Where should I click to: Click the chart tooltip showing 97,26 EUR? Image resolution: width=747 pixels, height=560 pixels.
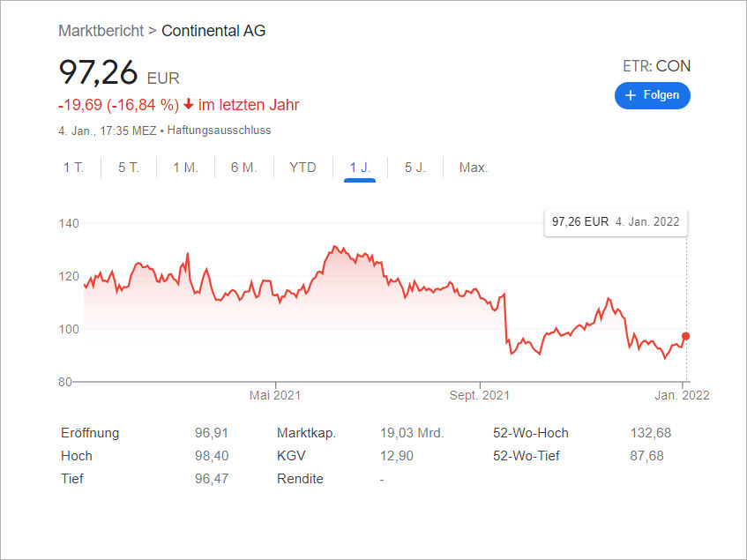pos(616,221)
